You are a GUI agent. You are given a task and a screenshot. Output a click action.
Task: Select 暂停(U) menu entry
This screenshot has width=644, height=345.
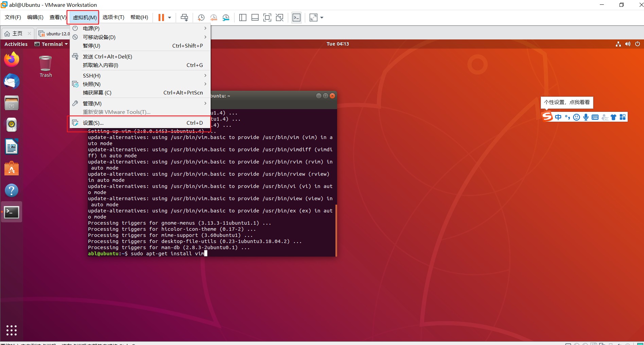140,46
